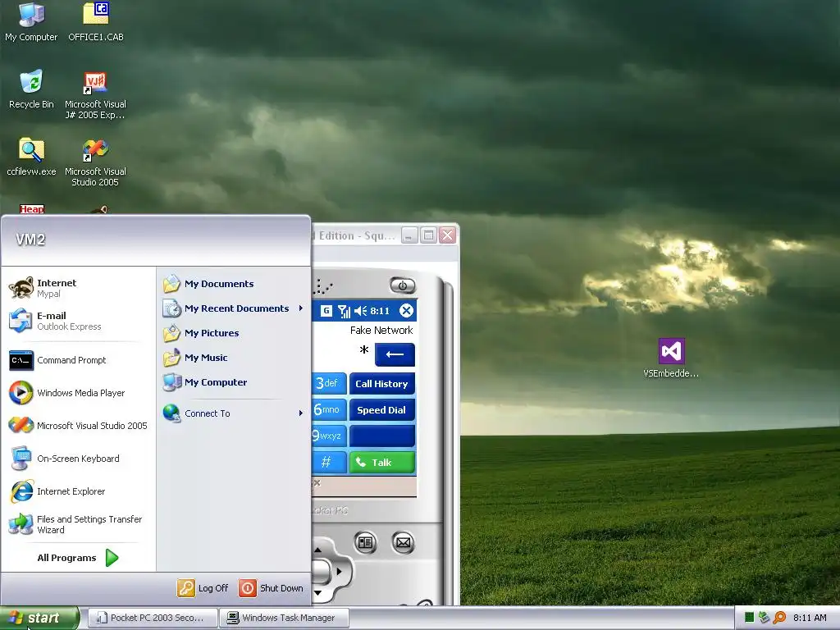This screenshot has width=840, height=630.
Task: Switch to Pocket PC 2003 taskbar item
Action: coord(153,618)
